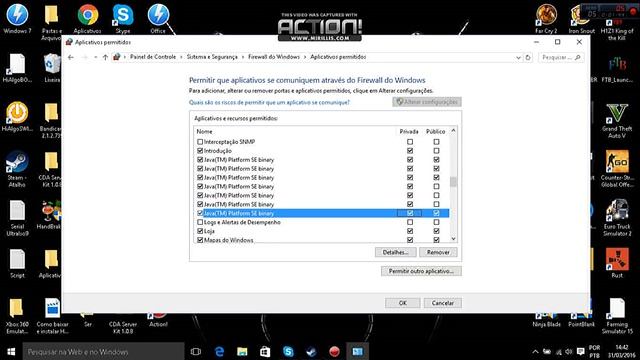640x360 pixels.
Task: Click the Cancelar button
Action: tap(442, 303)
